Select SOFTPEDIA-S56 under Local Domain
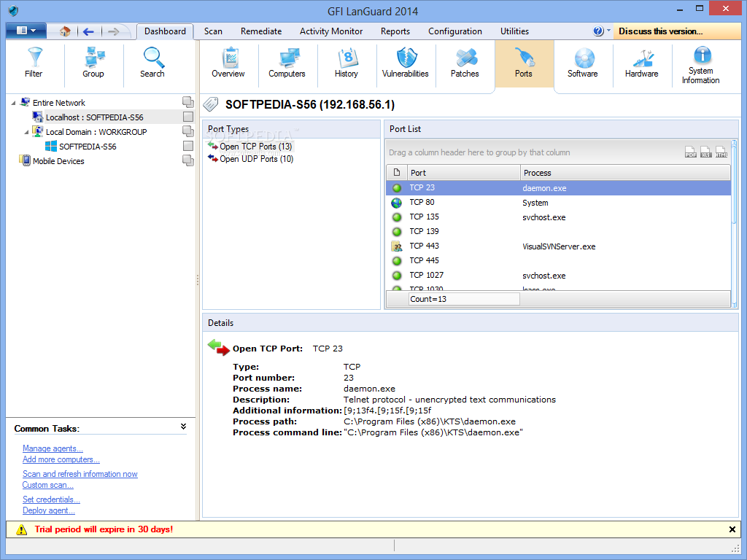747x560 pixels. point(88,147)
